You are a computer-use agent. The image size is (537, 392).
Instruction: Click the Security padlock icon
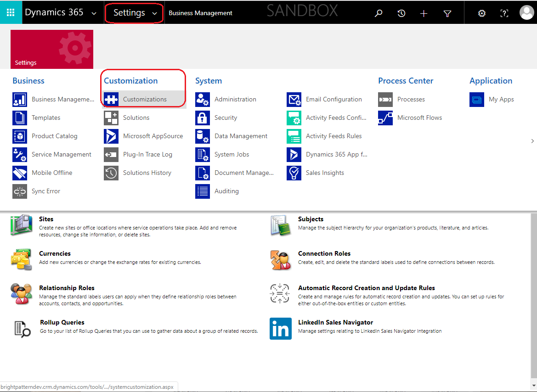203,118
